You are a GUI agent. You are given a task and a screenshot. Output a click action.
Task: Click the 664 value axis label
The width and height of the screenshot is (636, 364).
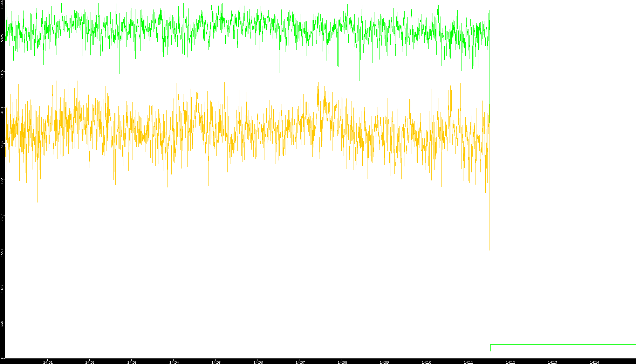(2, 324)
